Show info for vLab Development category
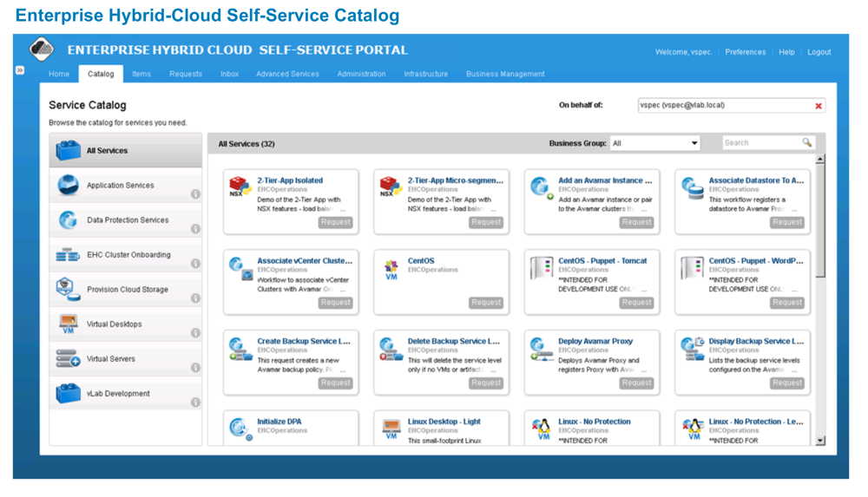The image size is (868, 497). point(195,402)
